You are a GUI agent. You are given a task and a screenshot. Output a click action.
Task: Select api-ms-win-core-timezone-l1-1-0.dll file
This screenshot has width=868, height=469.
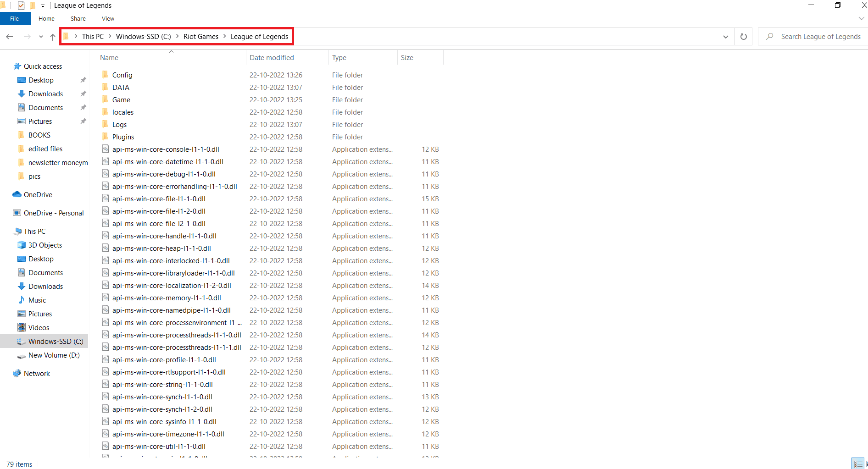pyautogui.click(x=168, y=434)
